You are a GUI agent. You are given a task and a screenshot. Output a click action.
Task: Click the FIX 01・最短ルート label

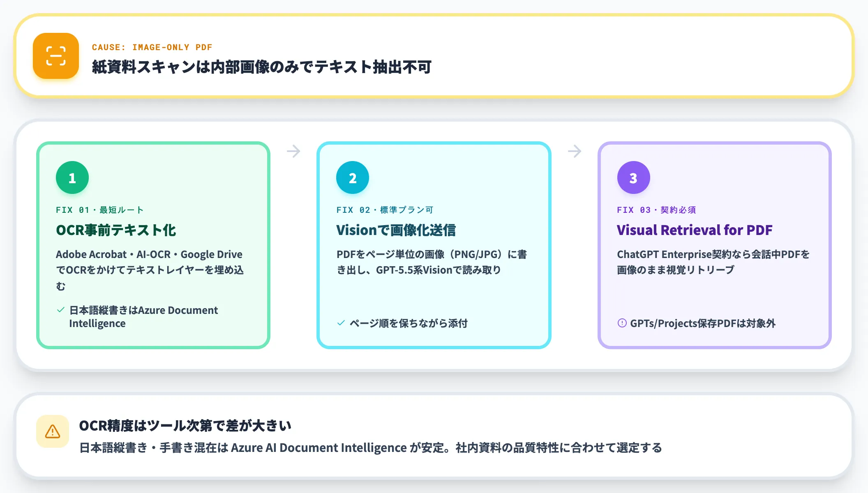[x=100, y=210]
